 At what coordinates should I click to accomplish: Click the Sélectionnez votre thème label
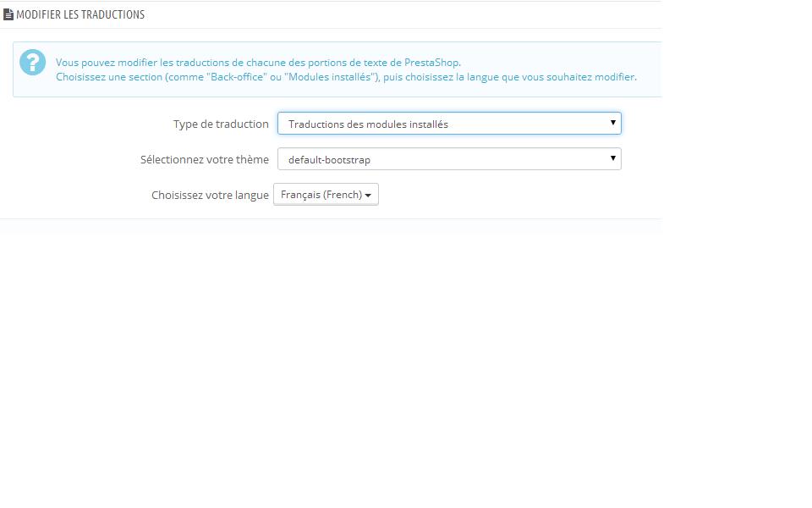tap(205, 159)
